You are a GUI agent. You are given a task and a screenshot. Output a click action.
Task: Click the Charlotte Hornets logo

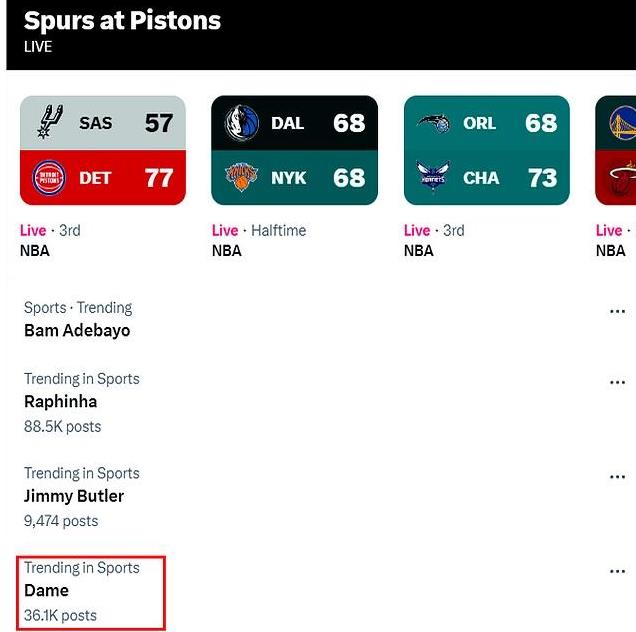point(433,178)
